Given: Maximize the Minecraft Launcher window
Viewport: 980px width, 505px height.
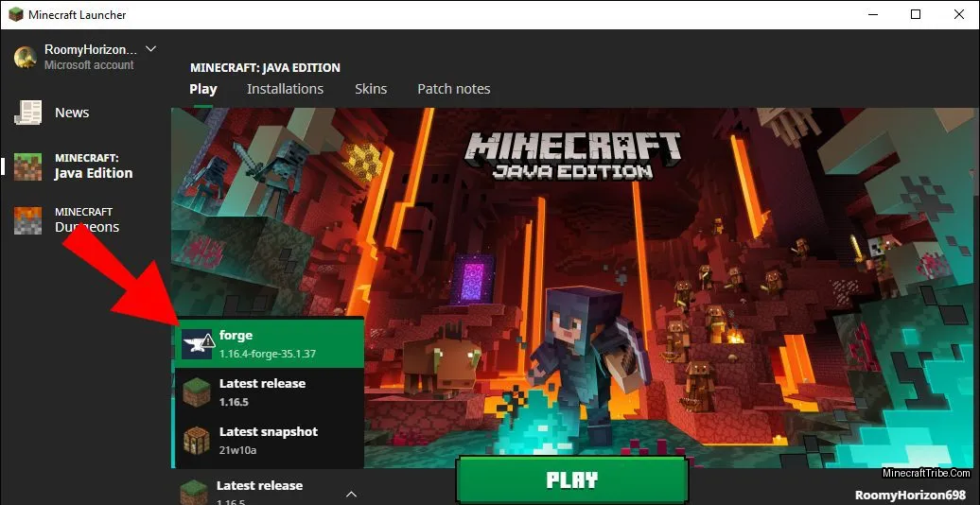Looking at the screenshot, I should click(916, 14).
